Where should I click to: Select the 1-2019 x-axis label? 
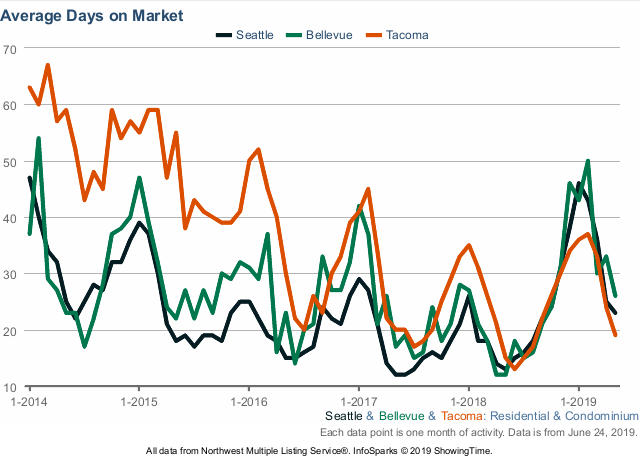click(x=578, y=400)
